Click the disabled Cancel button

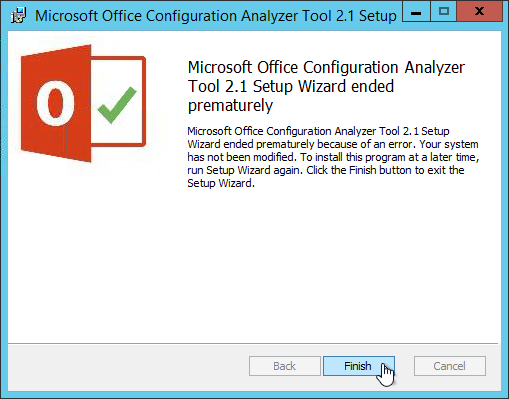(450, 366)
